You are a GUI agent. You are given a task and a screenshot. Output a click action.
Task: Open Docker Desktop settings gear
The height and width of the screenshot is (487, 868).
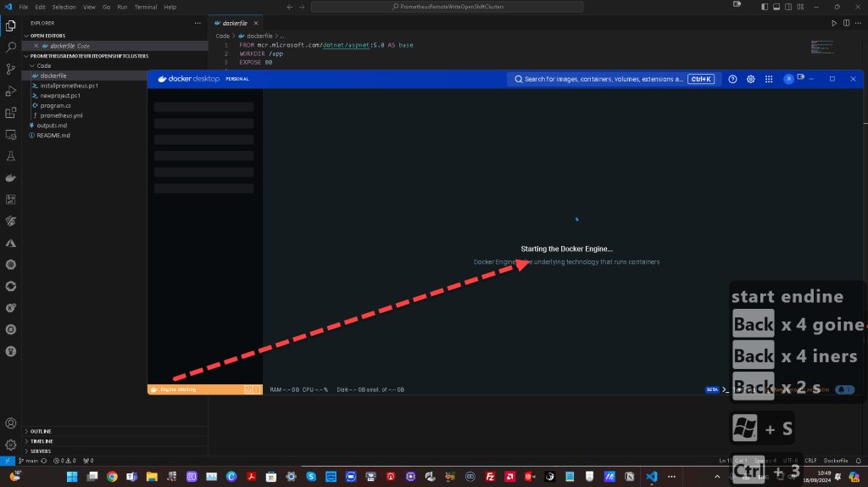[x=751, y=79]
